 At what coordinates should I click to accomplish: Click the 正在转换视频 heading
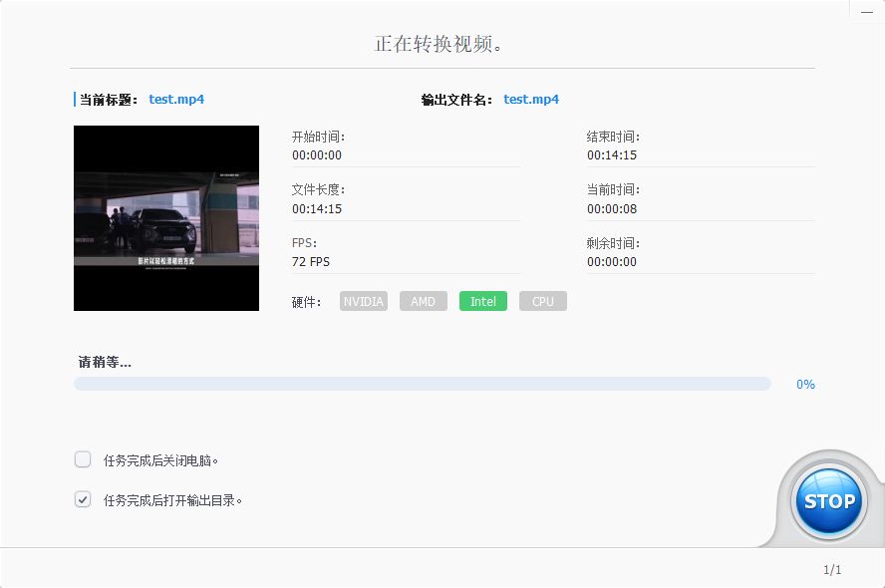(439, 44)
